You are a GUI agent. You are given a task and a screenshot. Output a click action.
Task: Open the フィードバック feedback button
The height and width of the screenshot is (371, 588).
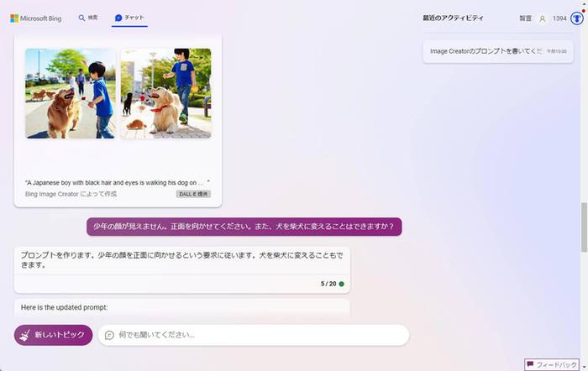tap(551, 364)
